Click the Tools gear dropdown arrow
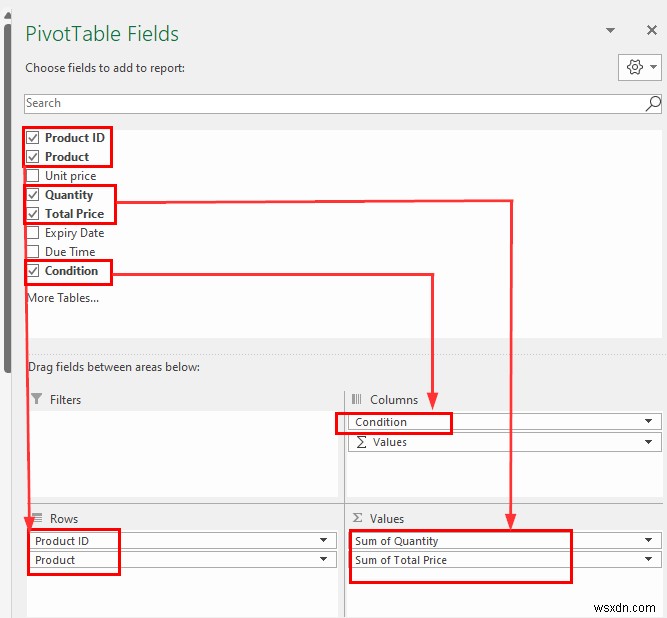 (x=653, y=67)
